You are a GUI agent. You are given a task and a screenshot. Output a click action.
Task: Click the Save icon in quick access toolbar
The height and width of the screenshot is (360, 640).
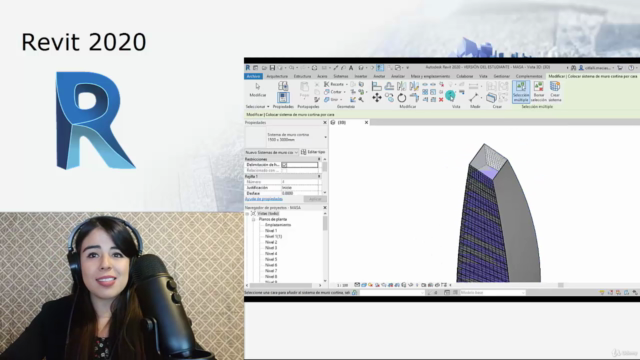point(272,68)
